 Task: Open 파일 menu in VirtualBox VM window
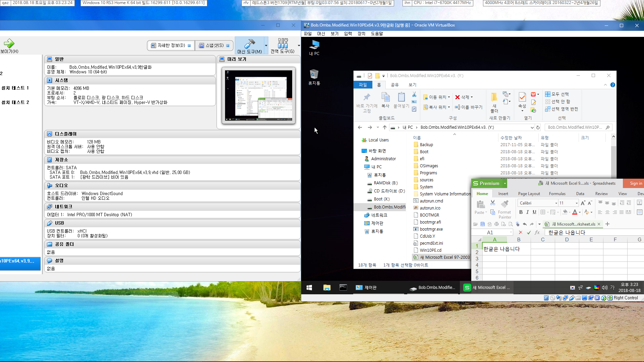coord(308,34)
